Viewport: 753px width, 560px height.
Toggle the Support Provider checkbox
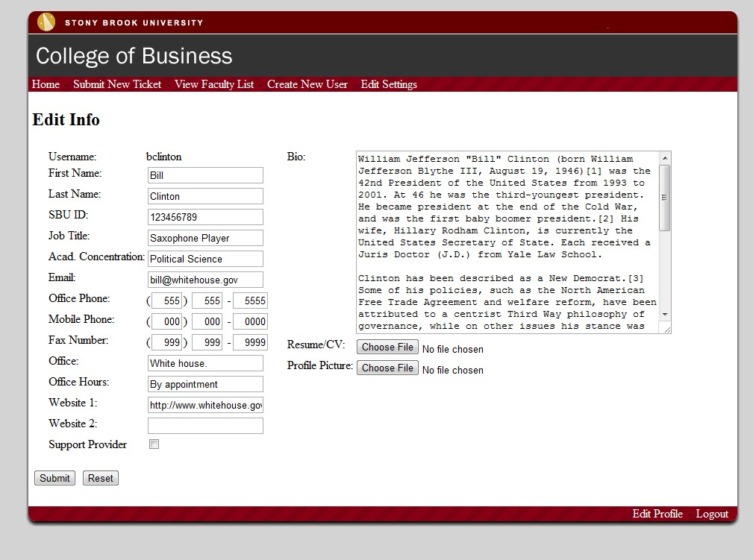tap(154, 444)
